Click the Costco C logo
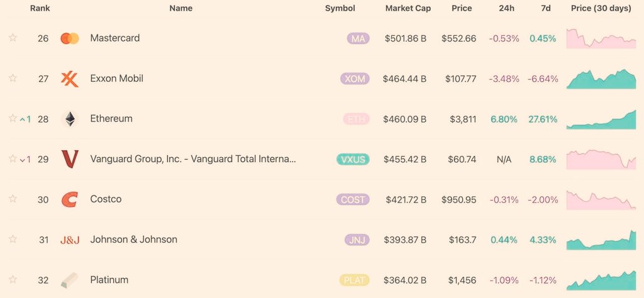Viewport: 644px width, 298px height. click(x=69, y=199)
